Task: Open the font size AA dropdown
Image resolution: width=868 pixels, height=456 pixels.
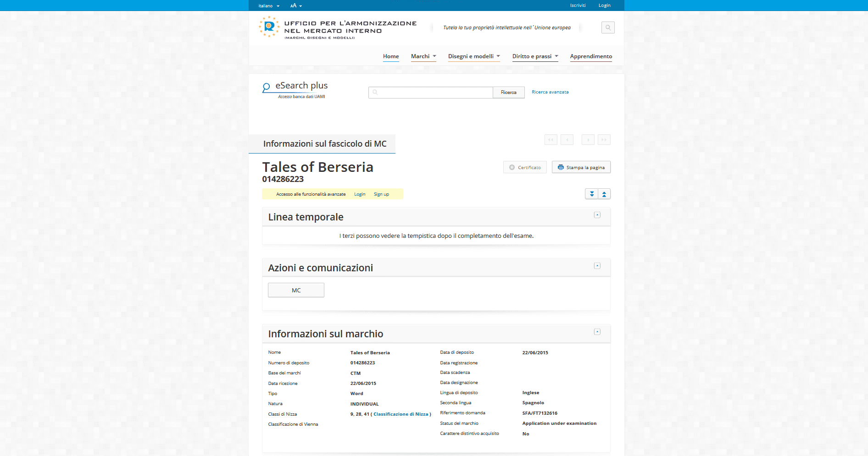Action: (x=296, y=6)
